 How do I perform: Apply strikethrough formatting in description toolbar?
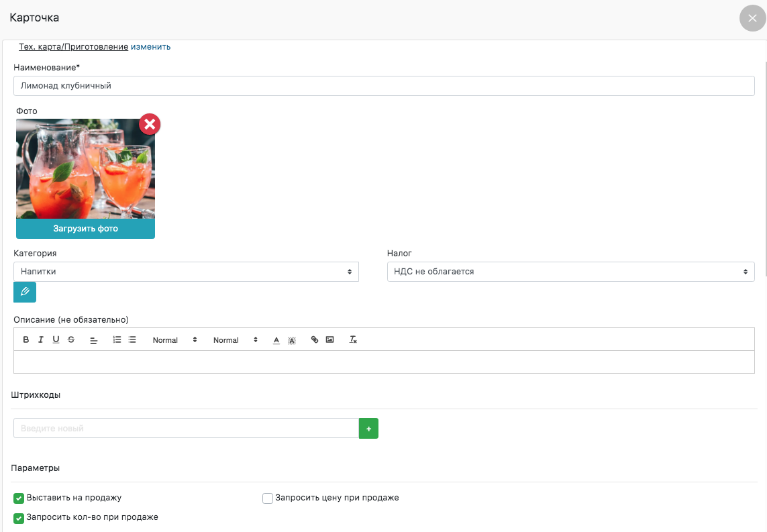tap(71, 340)
